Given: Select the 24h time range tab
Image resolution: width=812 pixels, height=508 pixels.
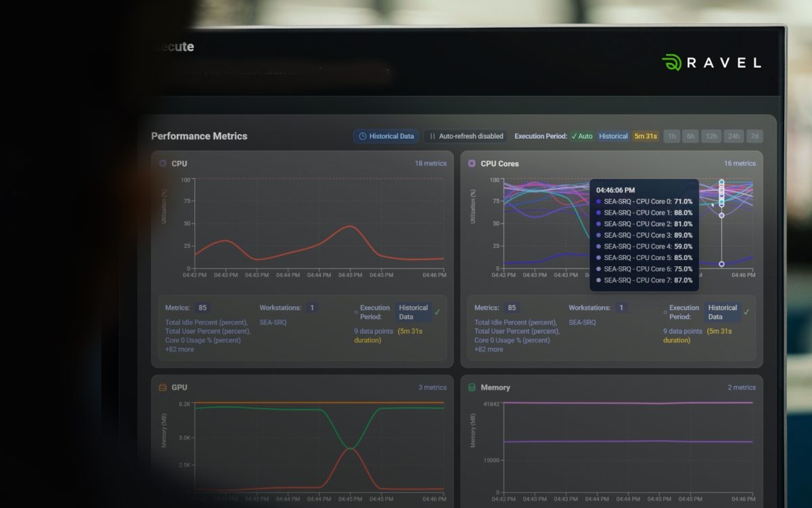Looking at the screenshot, I should [734, 136].
